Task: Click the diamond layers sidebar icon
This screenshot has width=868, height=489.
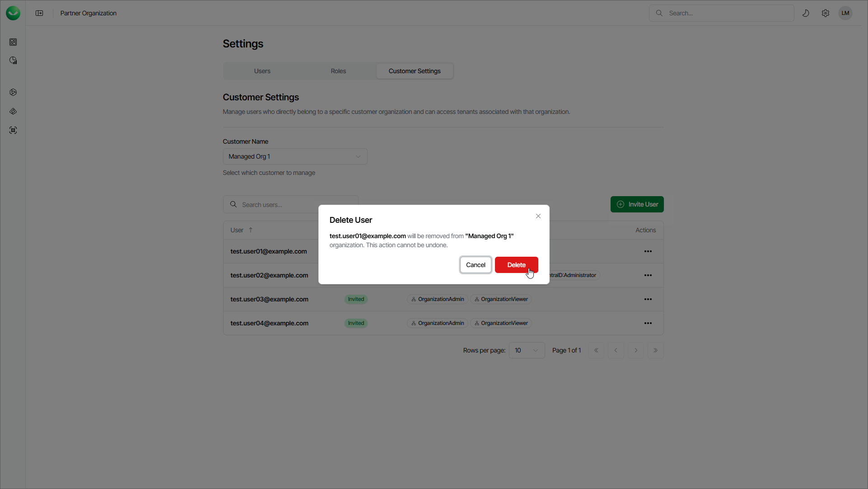Action: tap(13, 111)
